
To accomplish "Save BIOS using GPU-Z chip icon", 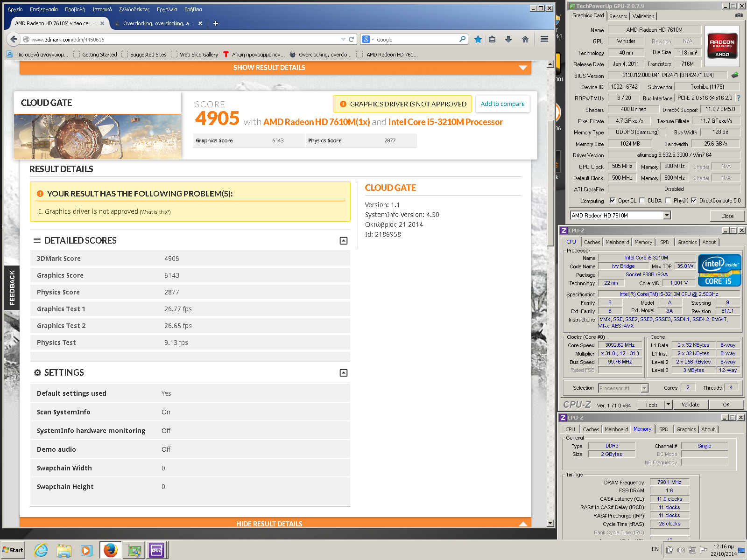I will click(735, 75).
